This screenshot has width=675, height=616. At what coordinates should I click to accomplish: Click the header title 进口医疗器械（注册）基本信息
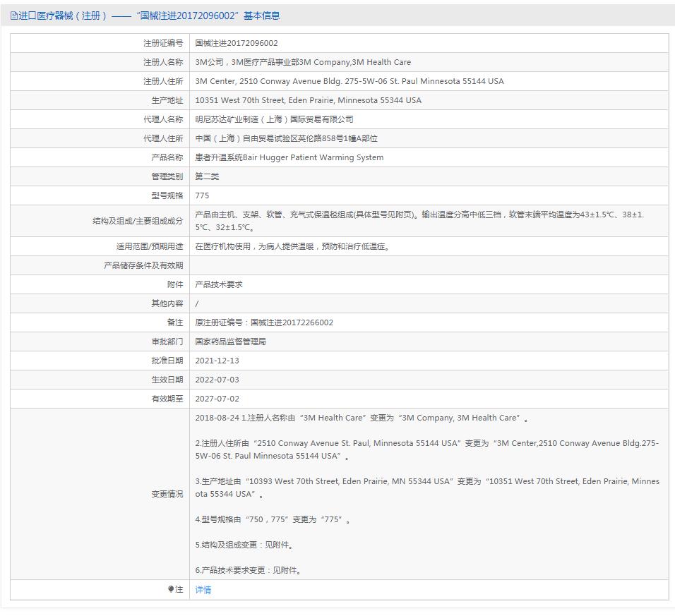(149, 16)
